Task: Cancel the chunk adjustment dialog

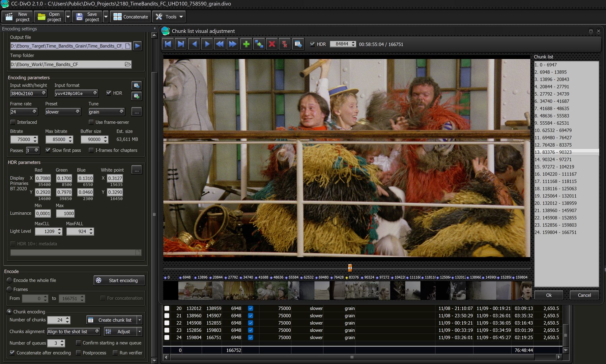Action: 584,295
